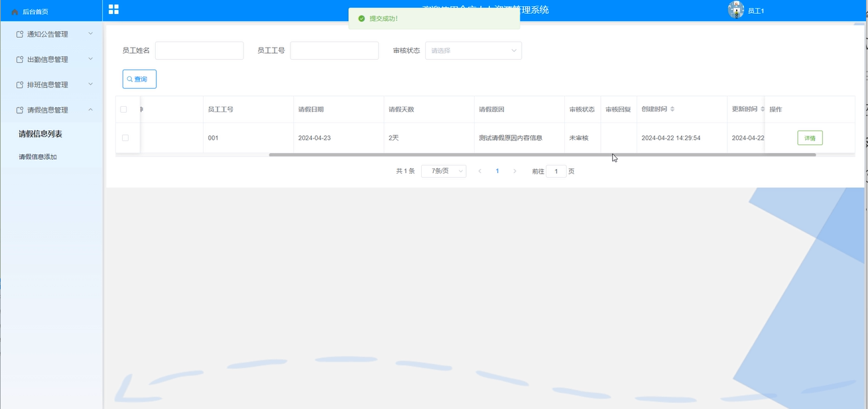Click the 请假日期 column header
Screen dimensions: 868x409
tap(311, 109)
